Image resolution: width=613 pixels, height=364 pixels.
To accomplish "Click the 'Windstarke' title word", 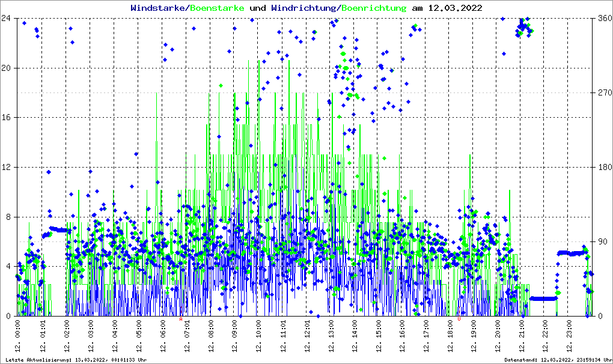I will (x=157, y=8).
